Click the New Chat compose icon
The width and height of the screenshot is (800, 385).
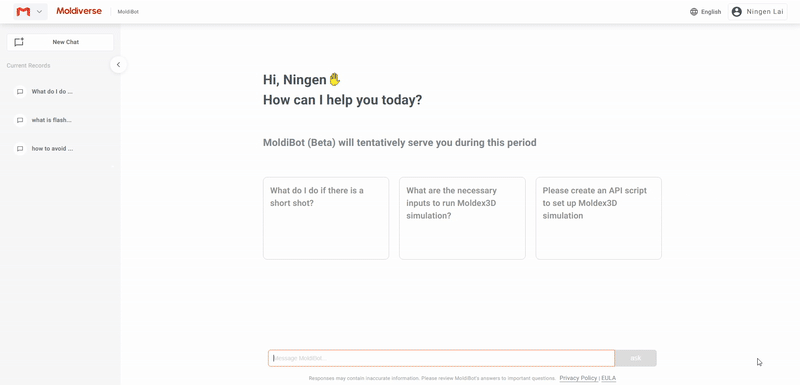click(19, 42)
